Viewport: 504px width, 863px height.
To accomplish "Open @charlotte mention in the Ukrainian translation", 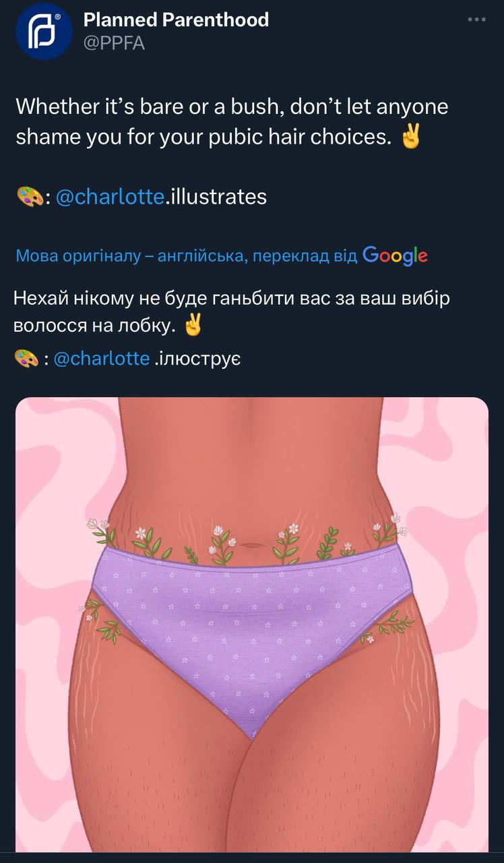I will (101, 358).
